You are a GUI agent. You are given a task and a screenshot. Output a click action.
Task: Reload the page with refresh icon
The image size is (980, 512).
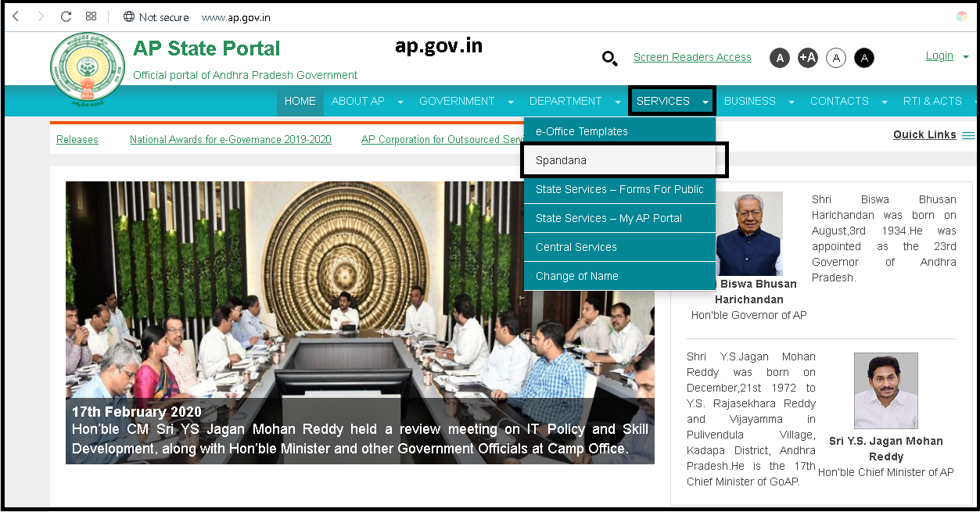pos(66,16)
